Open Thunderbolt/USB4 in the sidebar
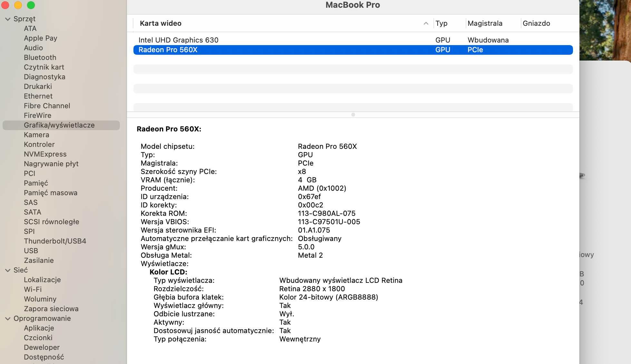Image resolution: width=631 pixels, height=364 pixels. pyautogui.click(x=55, y=241)
